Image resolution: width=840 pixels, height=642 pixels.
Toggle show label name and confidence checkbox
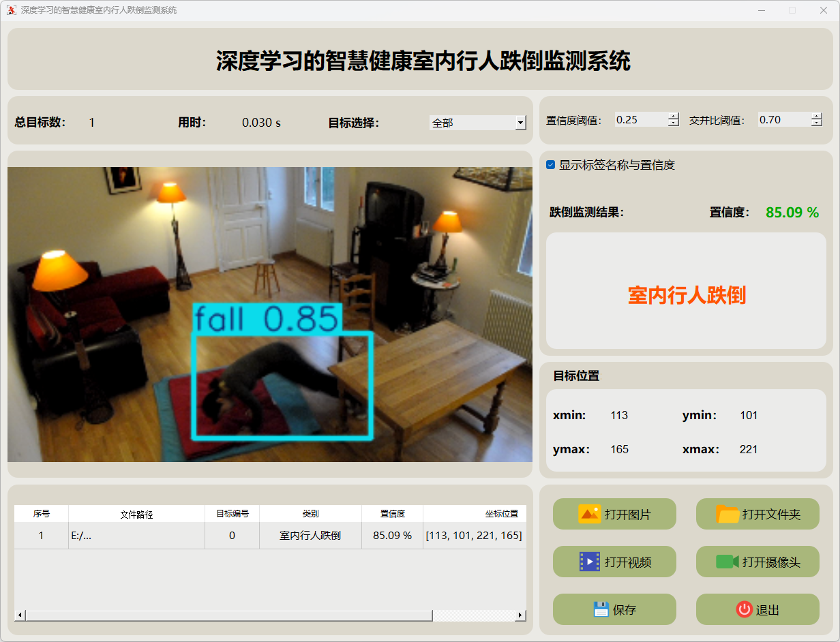(x=551, y=165)
